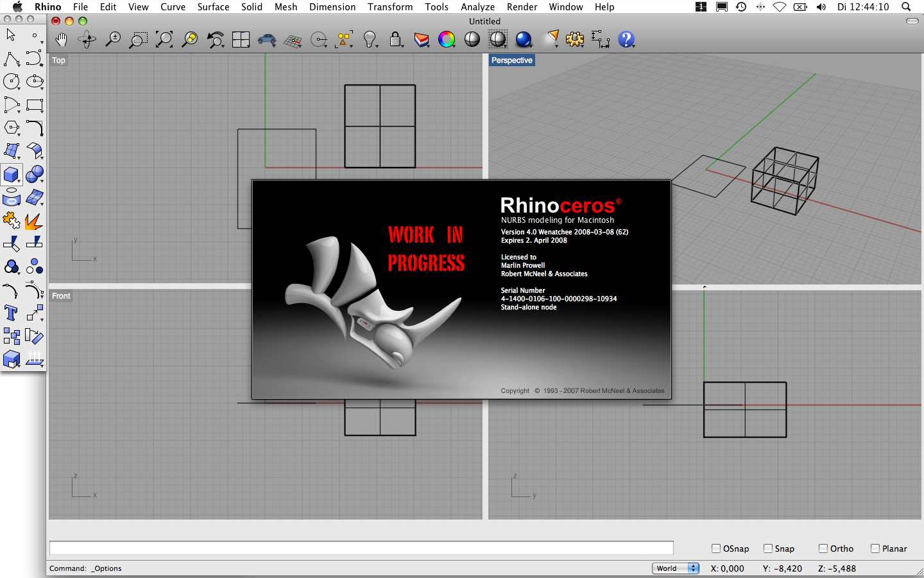Open the World coordinate system dropdown
Screen dimensions: 924x578
676,568
